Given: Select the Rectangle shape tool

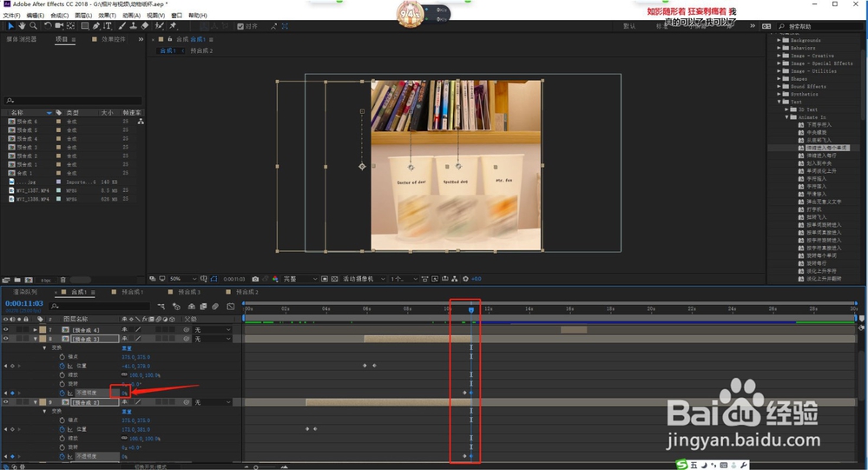Looking at the screenshot, I should point(85,26).
